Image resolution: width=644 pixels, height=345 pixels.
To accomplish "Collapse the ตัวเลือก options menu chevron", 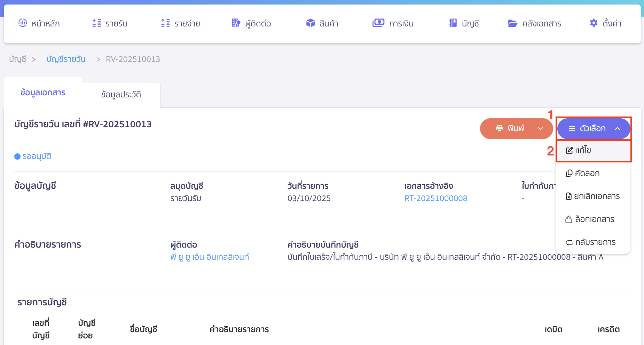I will pos(618,128).
